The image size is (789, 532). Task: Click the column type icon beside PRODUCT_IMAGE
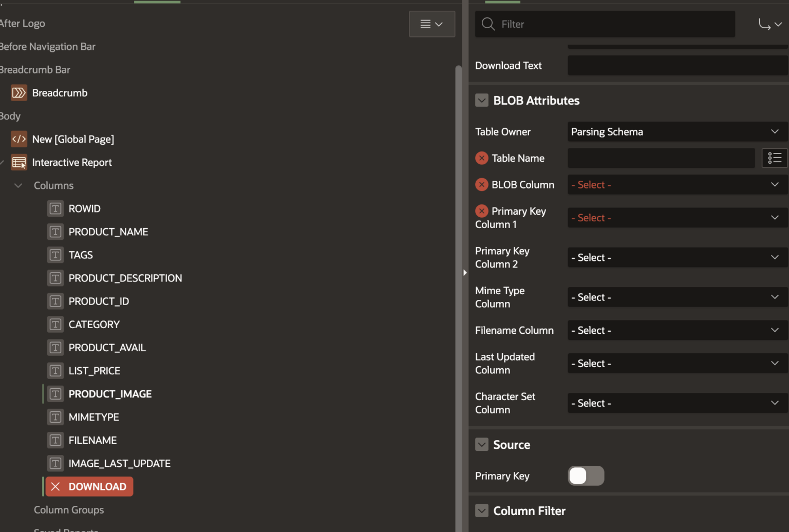click(x=55, y=394)
